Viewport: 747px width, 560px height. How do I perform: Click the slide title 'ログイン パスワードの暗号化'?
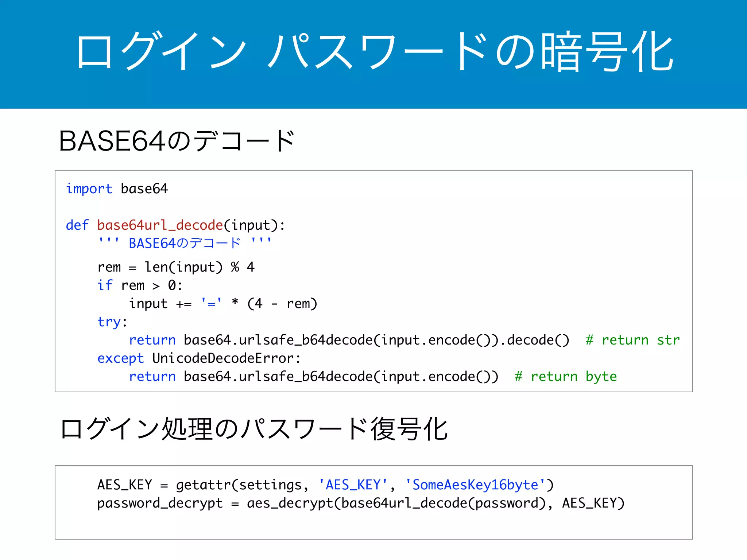[374, 51]
